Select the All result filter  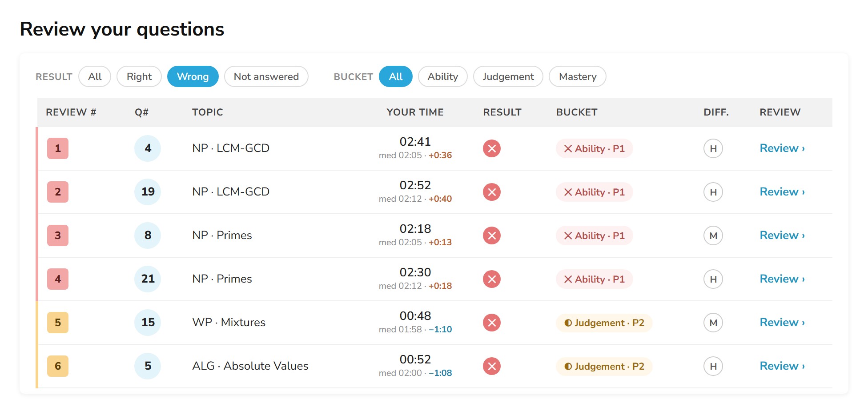(95, 76)
